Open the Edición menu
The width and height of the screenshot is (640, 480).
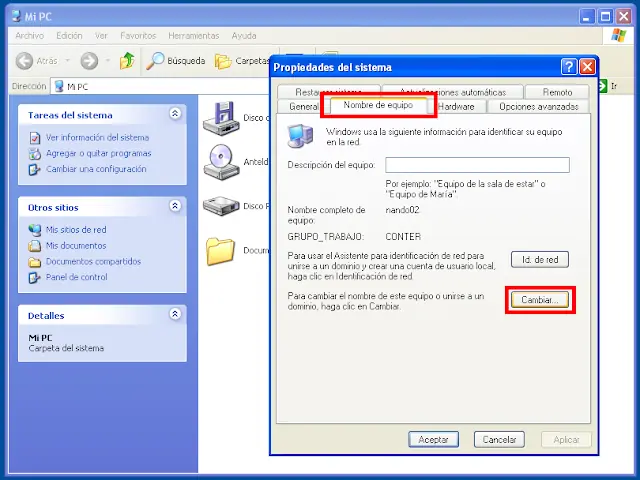69,36
